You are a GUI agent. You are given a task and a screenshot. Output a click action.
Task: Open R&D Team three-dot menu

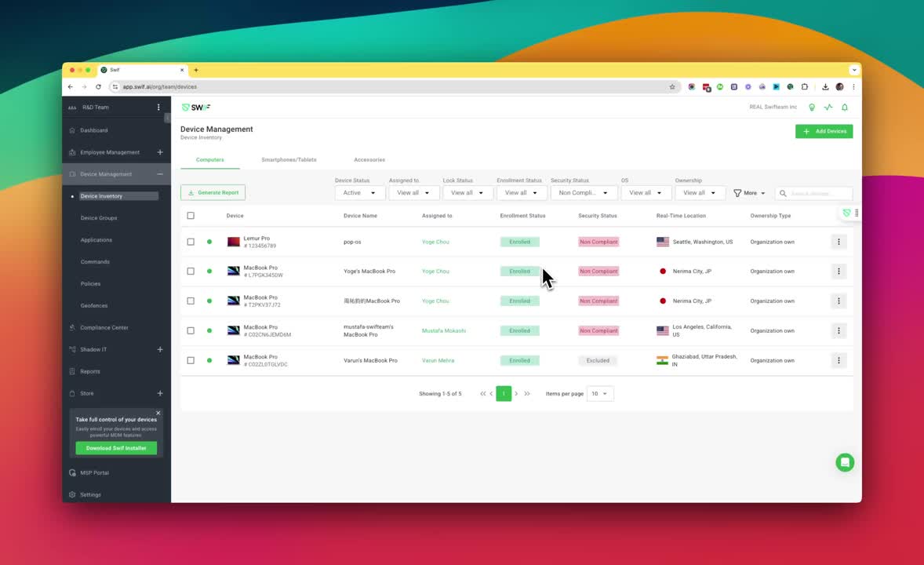[x=158, y=108]
